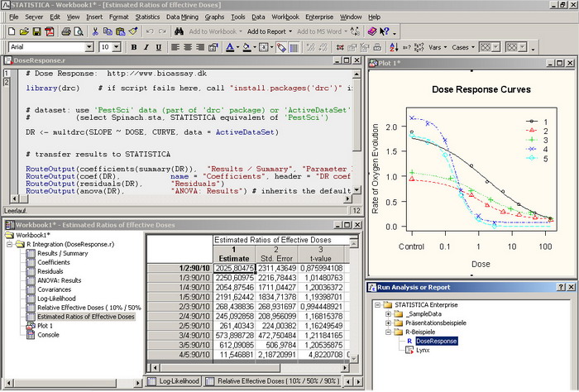
Task: Click the Estimate column header
Action: click(x=234, y=255)
